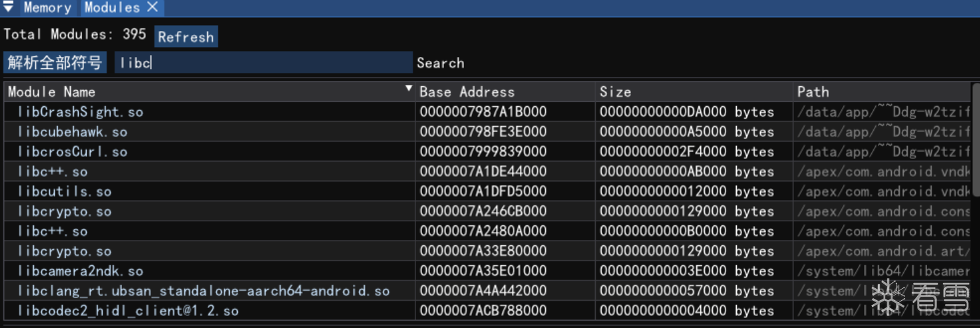Image resolution: width=980 pixels, height=328 pixels.
Task: Sort by the Path column header
Action: [883, 91]
